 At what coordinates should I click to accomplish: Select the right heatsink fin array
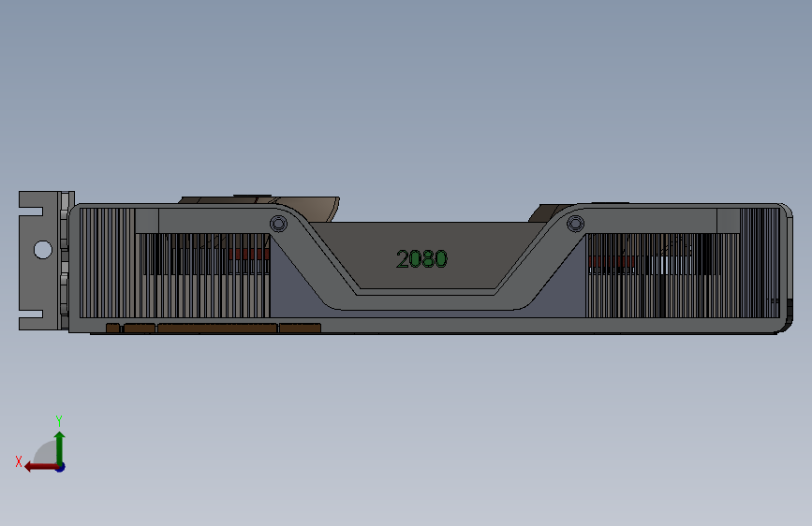point(683,262)
